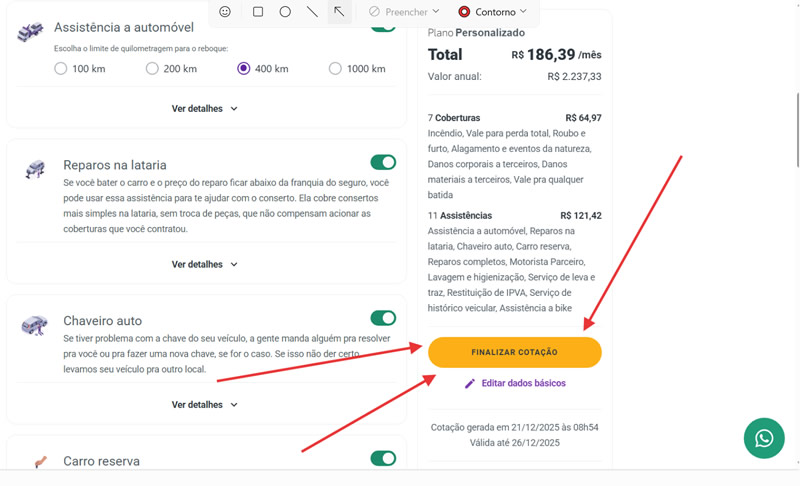The width and height of the screenshot is (800, 486).
Task: Select the line drawing tool
Action: [x=312, y=11]
